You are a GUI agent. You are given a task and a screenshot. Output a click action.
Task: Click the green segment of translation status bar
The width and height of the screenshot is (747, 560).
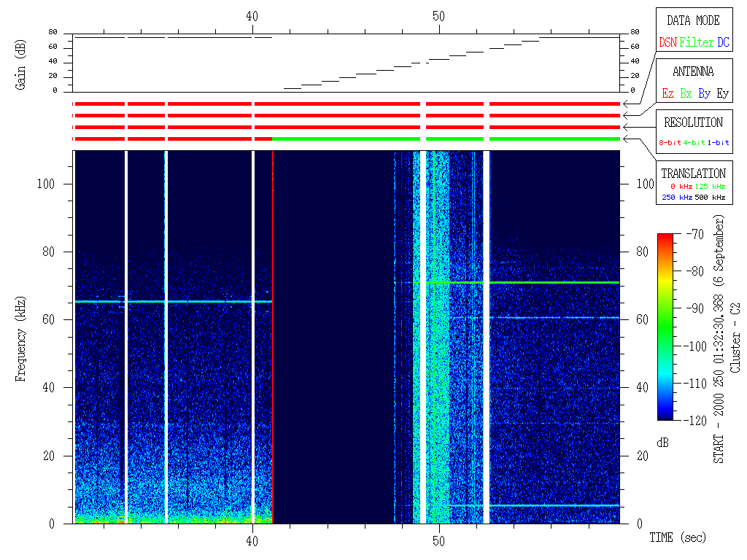coord(346,139)
